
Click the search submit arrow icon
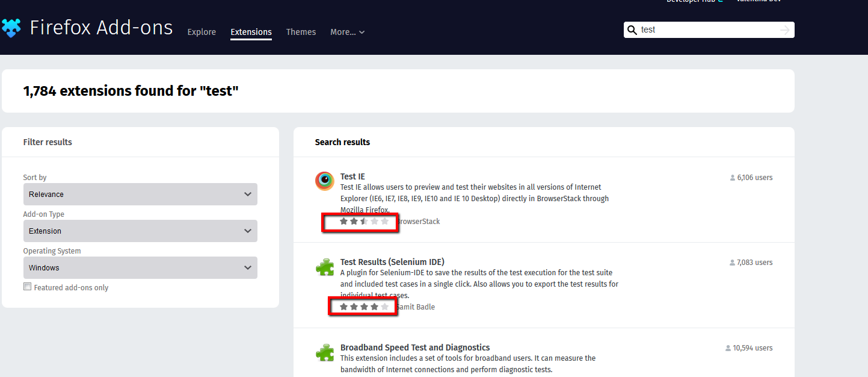click(x=784, y=30)
